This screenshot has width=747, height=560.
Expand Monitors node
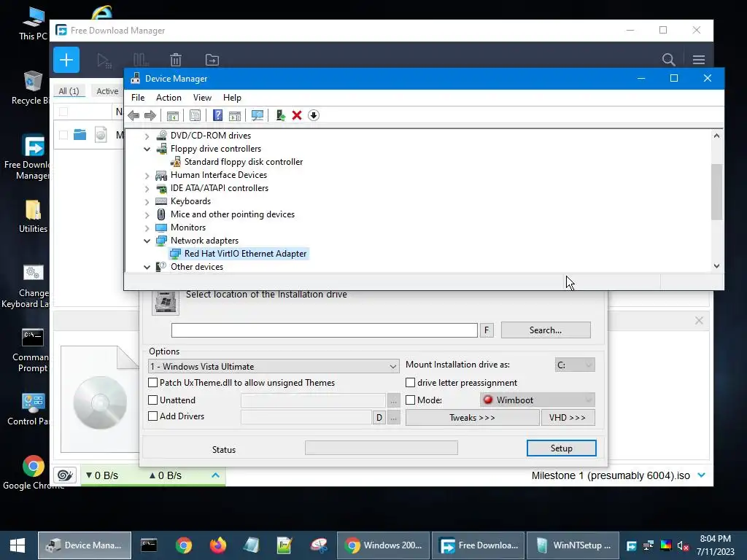point(147,227)
